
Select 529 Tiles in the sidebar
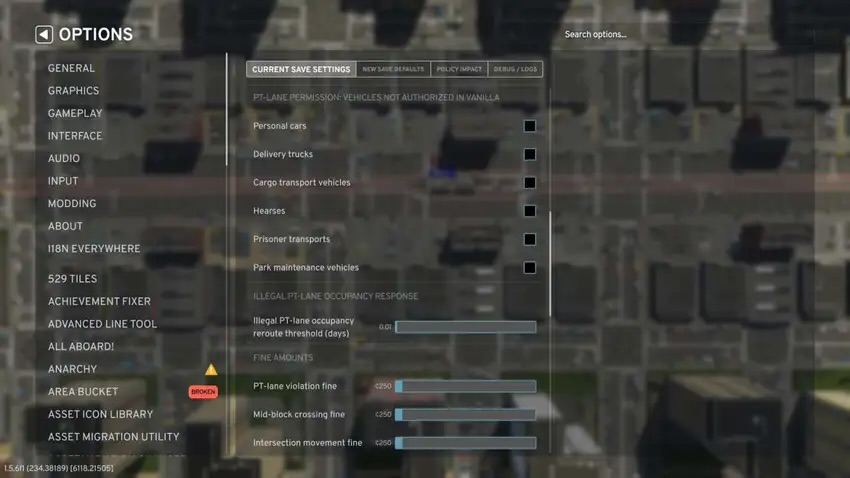pyautogui.click(x=72, y=279)
